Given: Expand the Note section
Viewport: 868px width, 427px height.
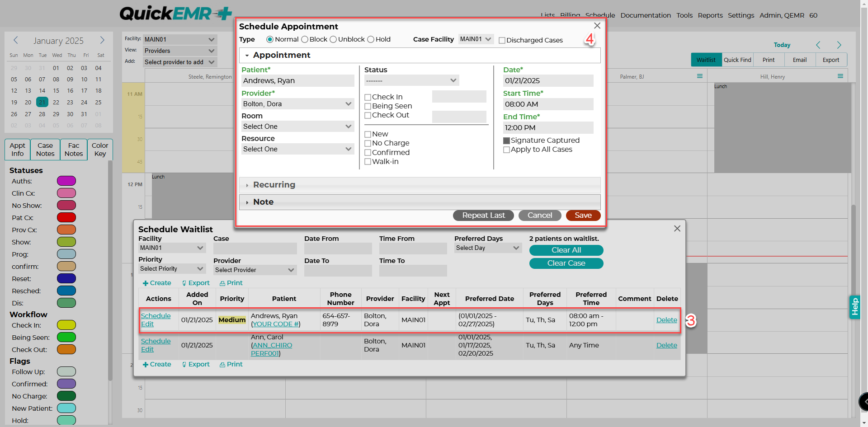Looking at the screenshot, I should 420,202.
